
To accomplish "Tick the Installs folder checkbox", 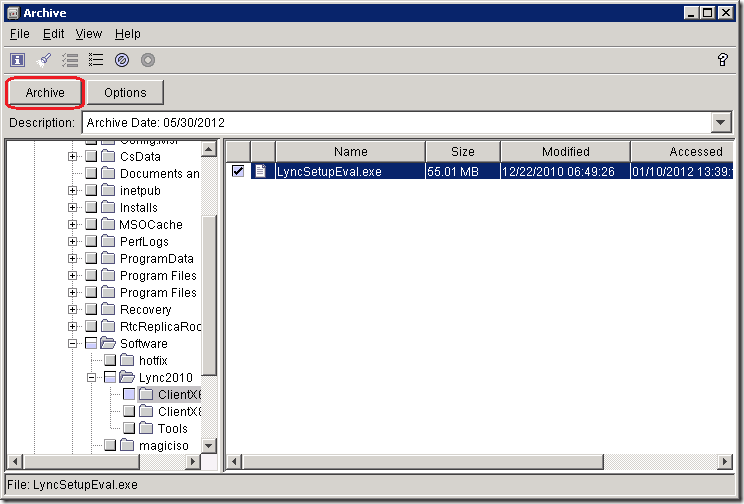I will pyautogui.click(x=92, y=208).
